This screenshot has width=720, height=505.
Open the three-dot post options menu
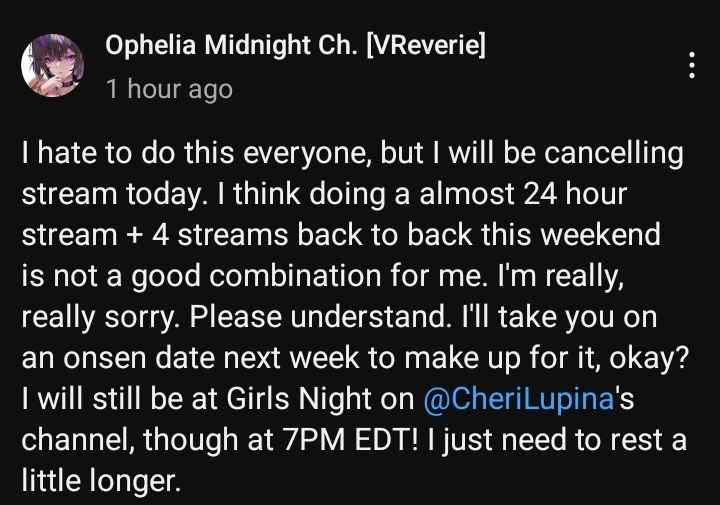click(692, 65)
